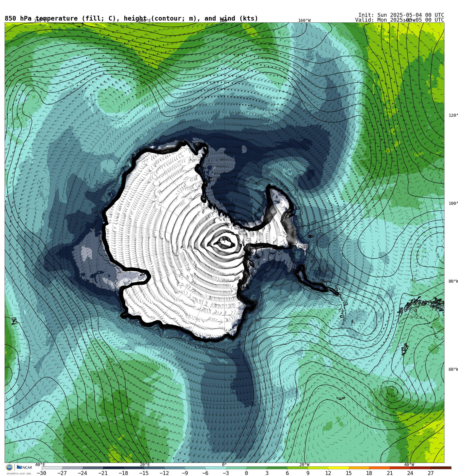Click the −3 colorbar tick label

226,473
